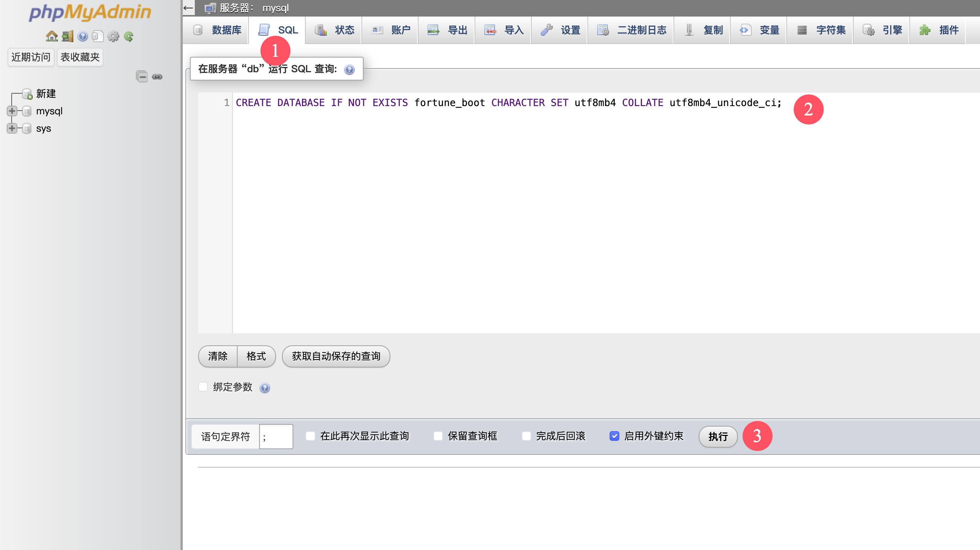Expand the mysql database tree node

click(x=12, y=111)
